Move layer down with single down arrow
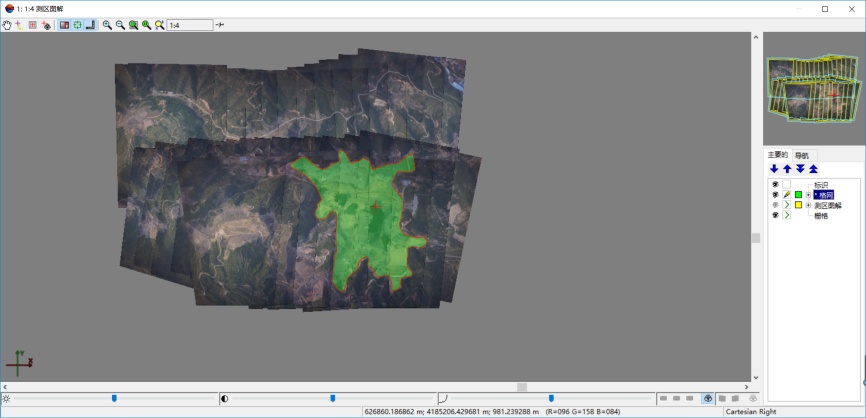The image size is (866, 418). point(774,169)
